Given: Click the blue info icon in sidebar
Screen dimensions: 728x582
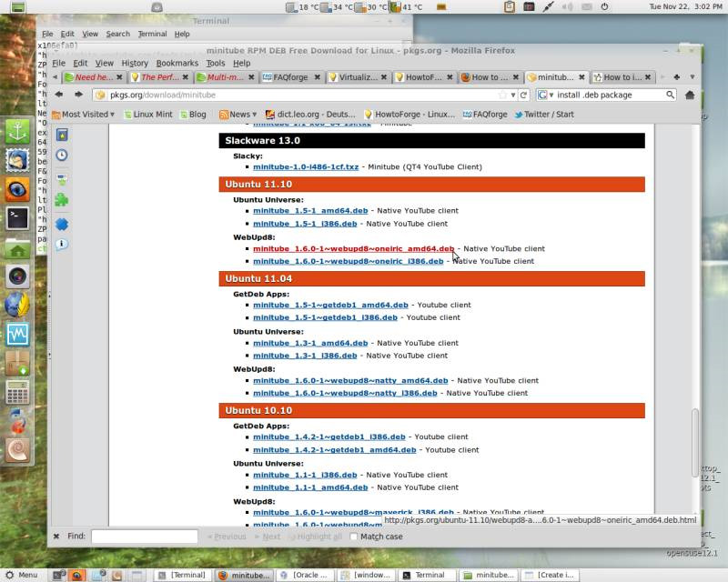Looking at the screenshot, I should click(x=62, y=244).
